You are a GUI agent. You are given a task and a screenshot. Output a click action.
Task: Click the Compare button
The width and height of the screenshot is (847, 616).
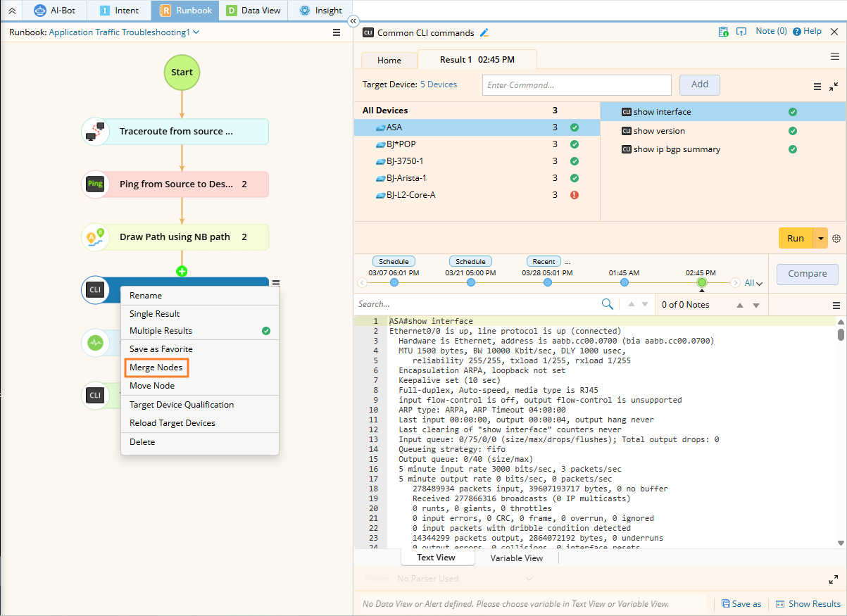[807, 274]
